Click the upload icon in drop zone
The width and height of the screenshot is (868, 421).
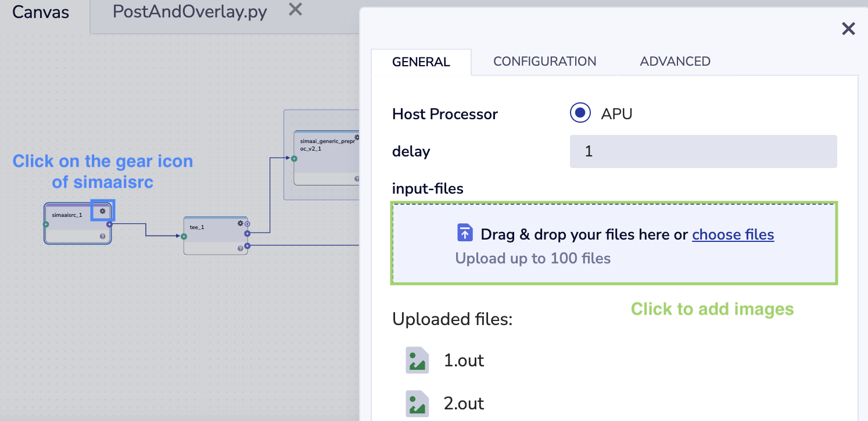point(465,233)
